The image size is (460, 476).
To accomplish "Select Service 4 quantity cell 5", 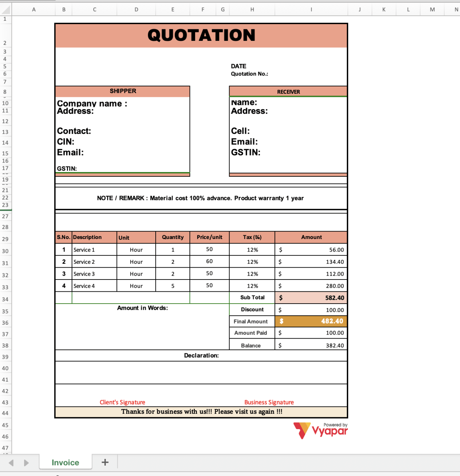I will 173,286.
